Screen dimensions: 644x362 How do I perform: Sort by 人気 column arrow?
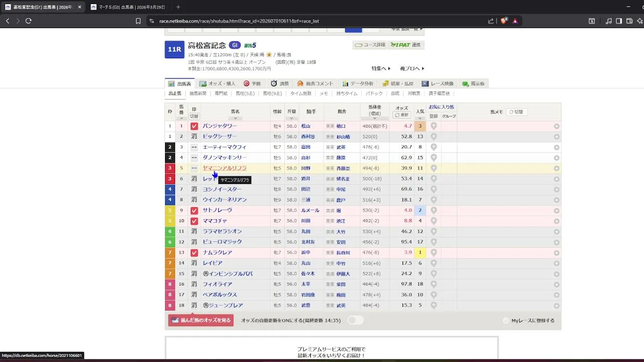(x=420, y=118)
